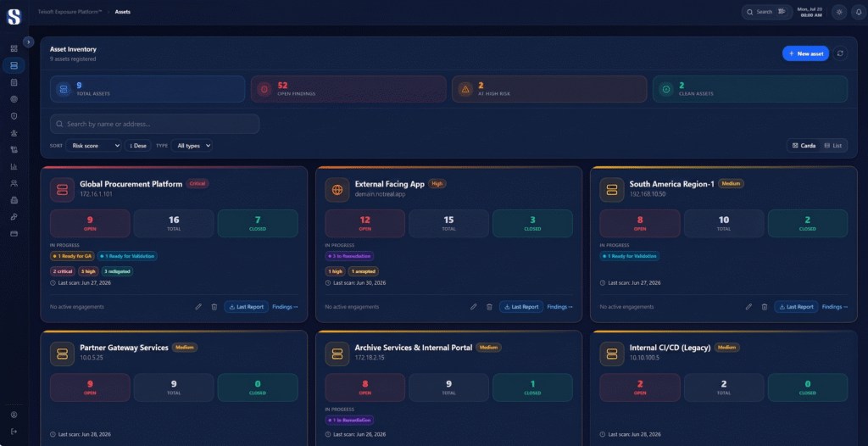The width and height of the screenshot is (868, 446).
Task: Expand the sidebar with the chevron
Action: point(29,42)
